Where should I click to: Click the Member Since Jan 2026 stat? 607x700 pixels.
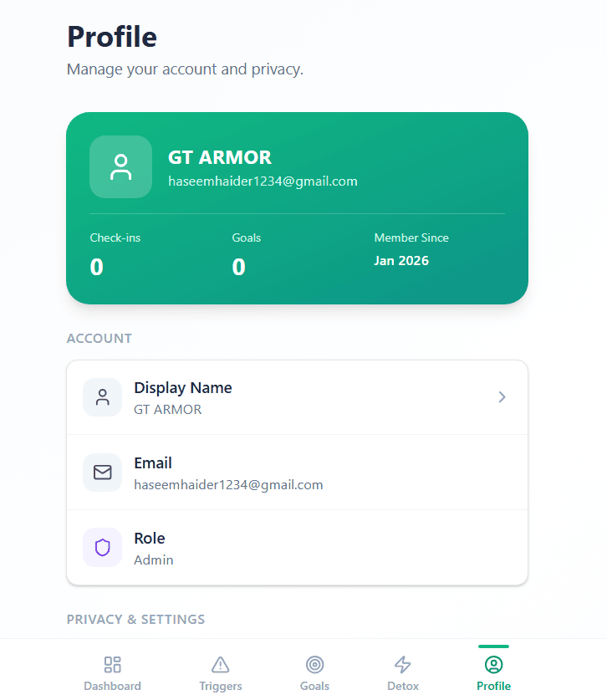pos(401,261)
